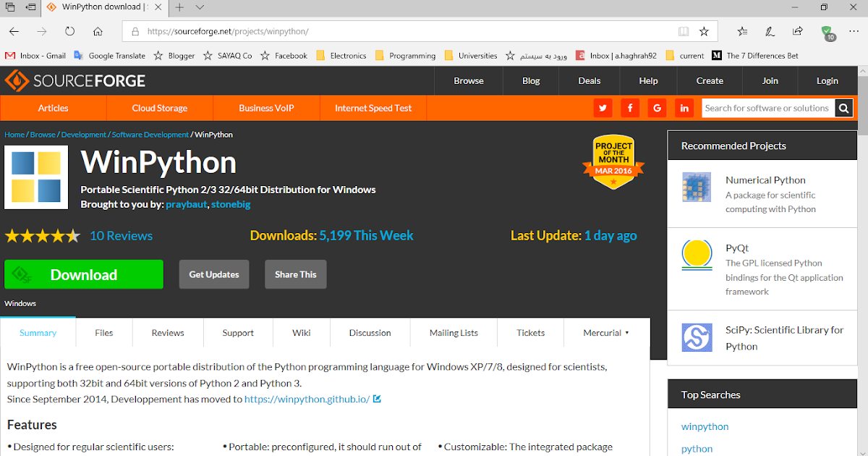Open the Support tab
Image resolution: width=868 pixels, height=456 pixels.
[x=238, y=333]
